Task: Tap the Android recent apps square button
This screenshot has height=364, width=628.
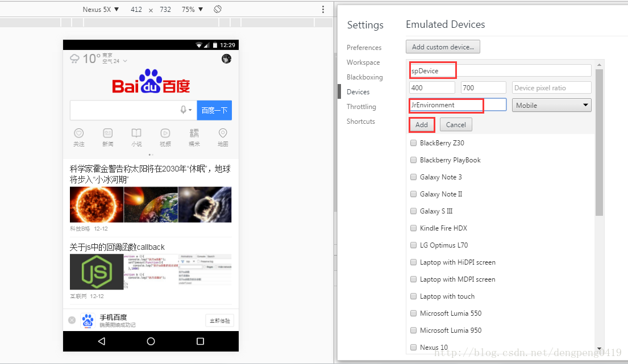Action: 200,341
